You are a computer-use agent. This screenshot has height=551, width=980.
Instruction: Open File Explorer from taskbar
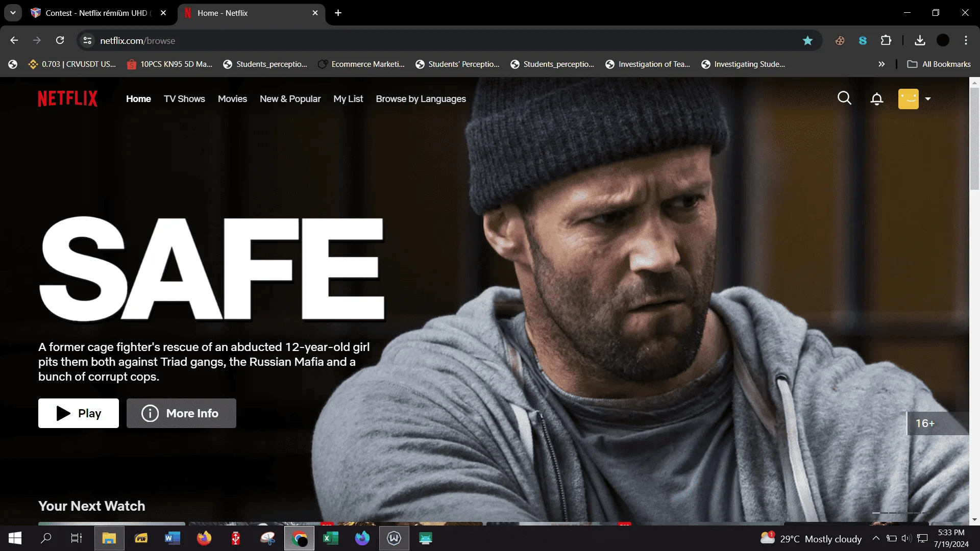(x=109, y=538)
